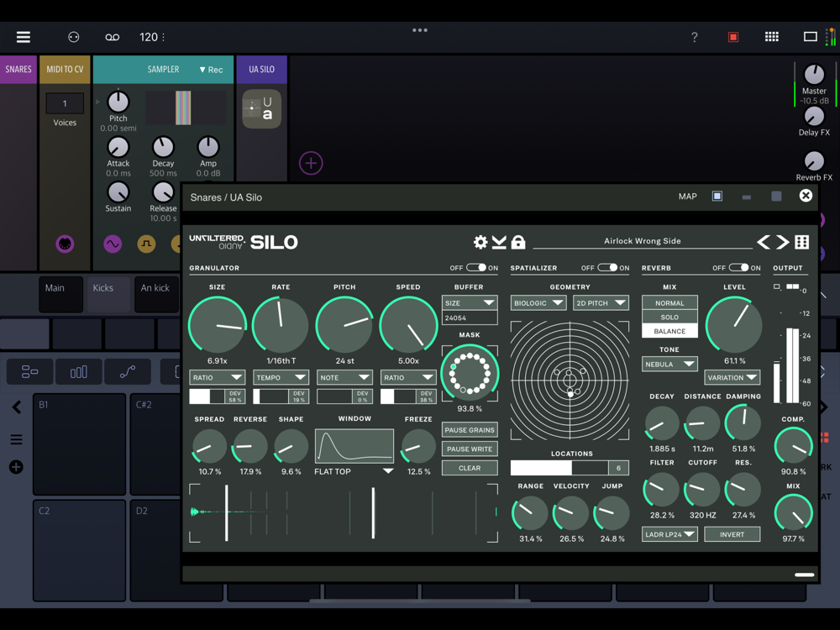This screenshot has width=840, height=630.
Task: Open the VARIATION dropdown
Action: tap(732, 378)
